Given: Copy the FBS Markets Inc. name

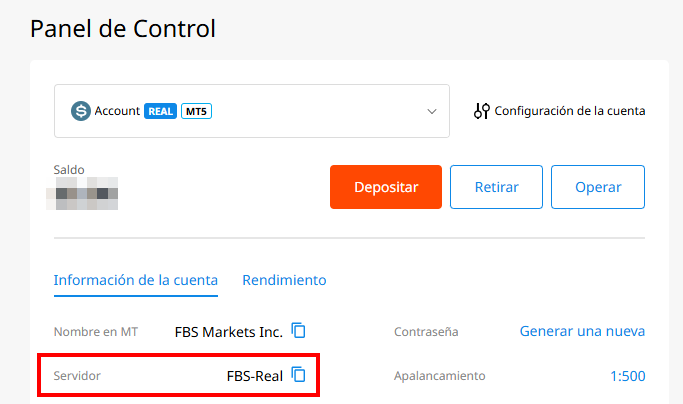Looking at the screenshot, I should coord(298,331).
